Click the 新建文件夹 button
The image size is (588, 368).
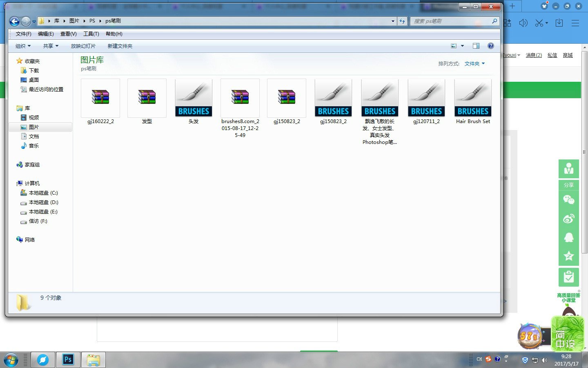120,46
